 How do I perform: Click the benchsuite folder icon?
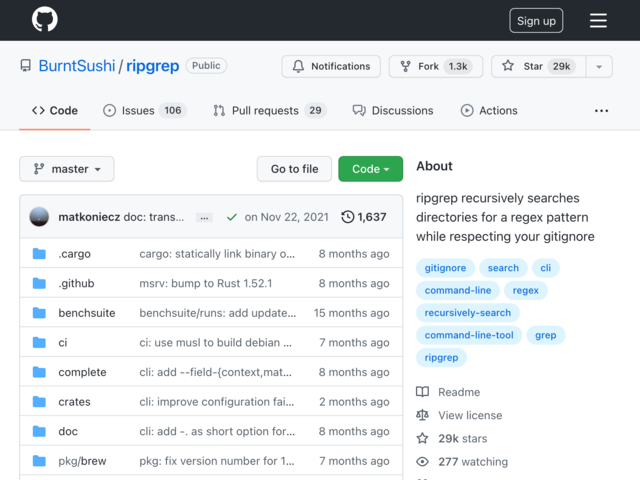(39, 313)
